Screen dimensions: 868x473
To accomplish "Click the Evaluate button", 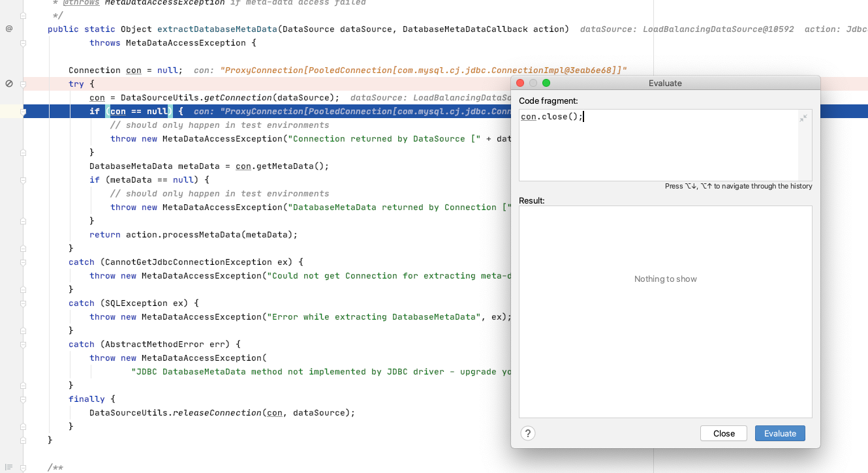I will coord(780,433).
